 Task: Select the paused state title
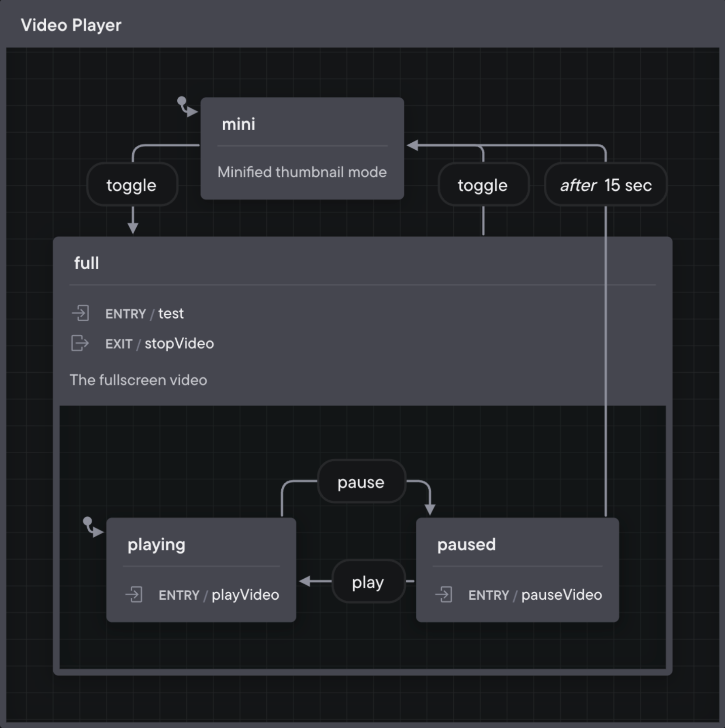coord(466,545)
